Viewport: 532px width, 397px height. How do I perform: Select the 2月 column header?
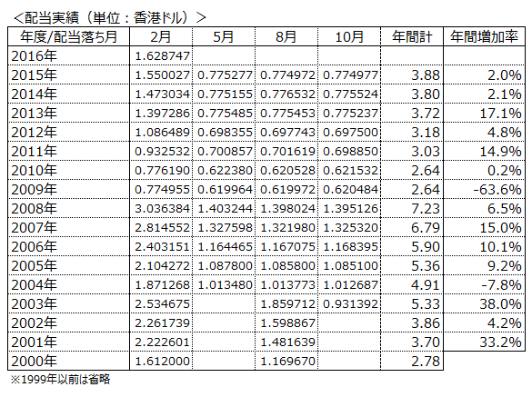pos(161,36)
